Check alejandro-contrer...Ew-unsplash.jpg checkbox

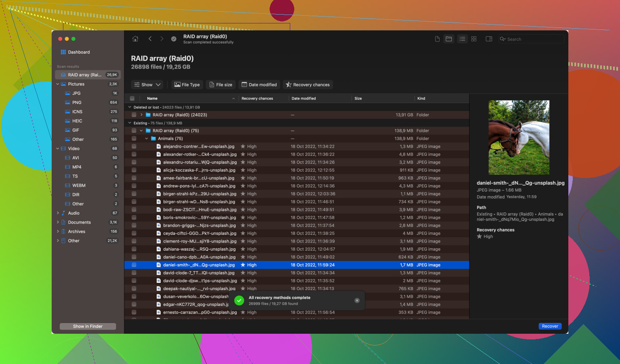134,146
